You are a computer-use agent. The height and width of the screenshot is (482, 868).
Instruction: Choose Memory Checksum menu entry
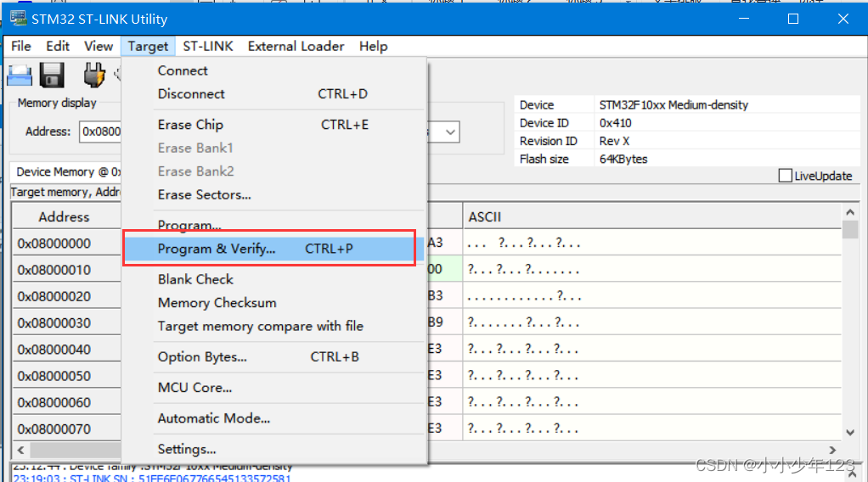pos(274,303)
